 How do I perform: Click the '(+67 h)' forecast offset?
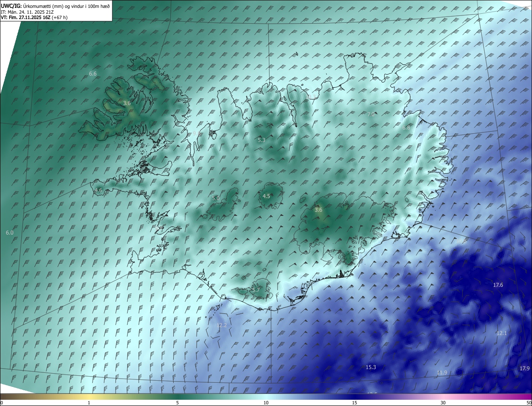[60, 17]
